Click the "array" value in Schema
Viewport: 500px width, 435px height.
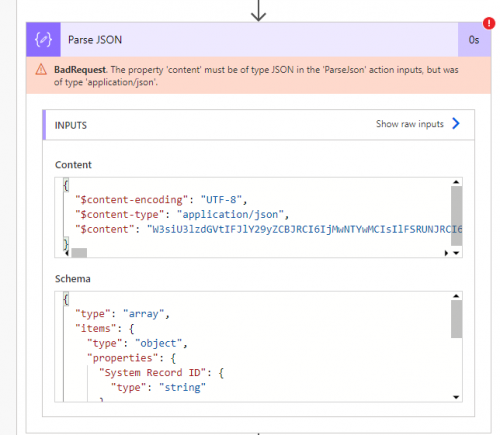(144, 314)
